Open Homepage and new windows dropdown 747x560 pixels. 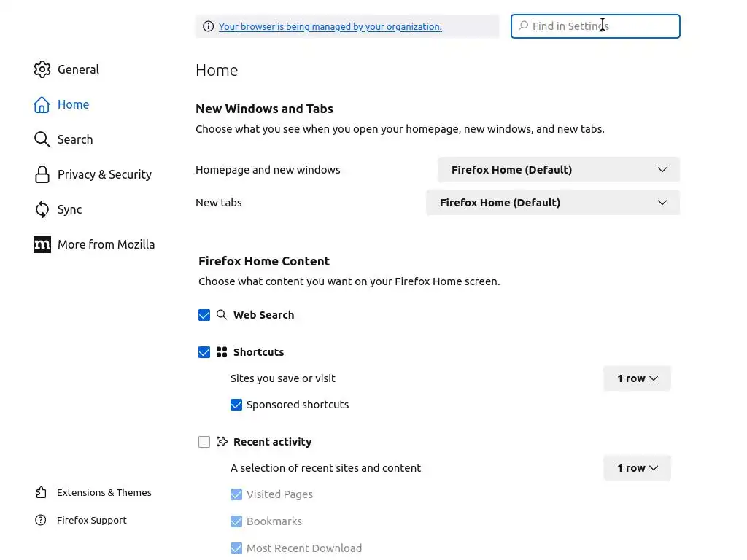click(559, 170)
